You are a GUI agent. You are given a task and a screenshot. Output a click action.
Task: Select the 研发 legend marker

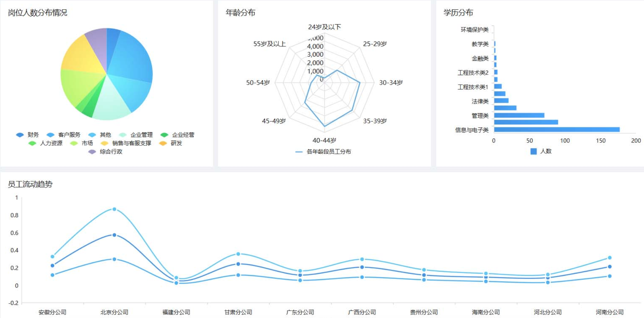(164, 143)
